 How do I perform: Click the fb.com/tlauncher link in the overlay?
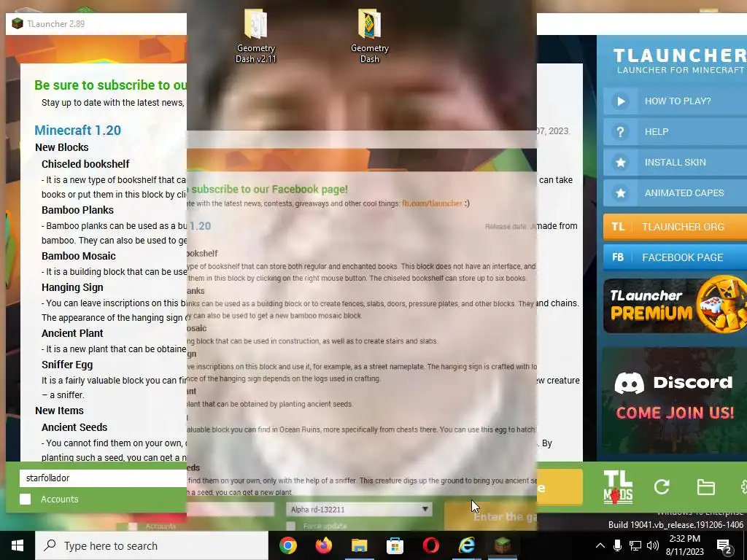[432, 203]
